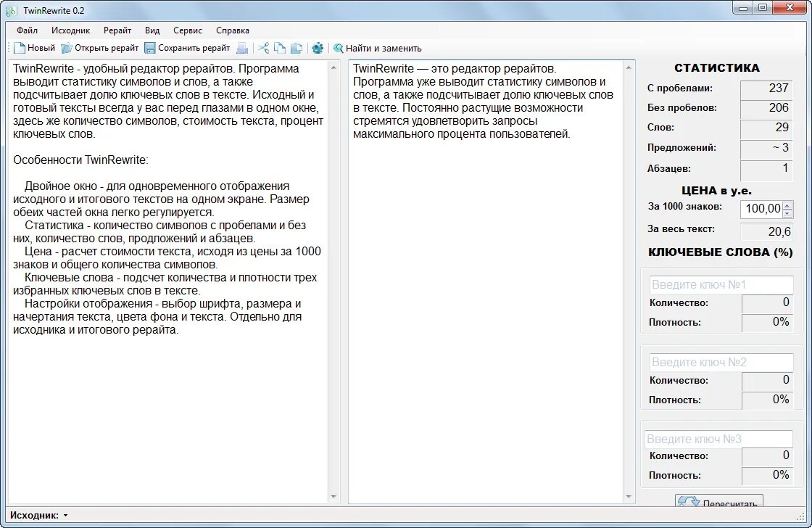Viewport: 812px width, 528px height.
Task: Click the paste clipboard icon
Action: [x=297, y=48]
